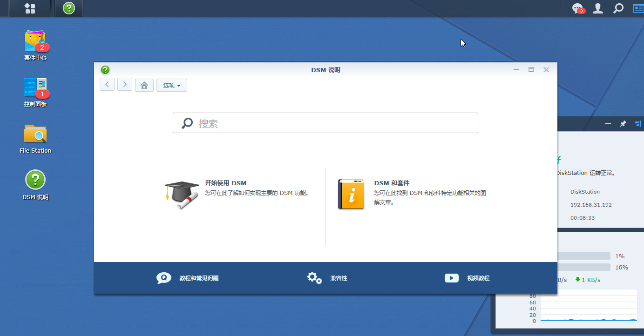644x336 pixels.
Task: Open notifications chat bubble icon
Action: coord(577,8)
